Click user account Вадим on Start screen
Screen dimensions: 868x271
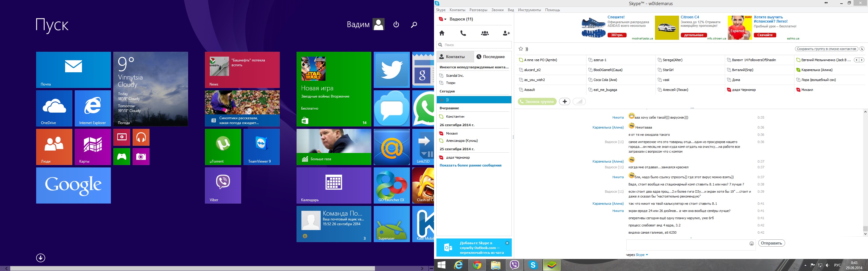pos(366,24)
